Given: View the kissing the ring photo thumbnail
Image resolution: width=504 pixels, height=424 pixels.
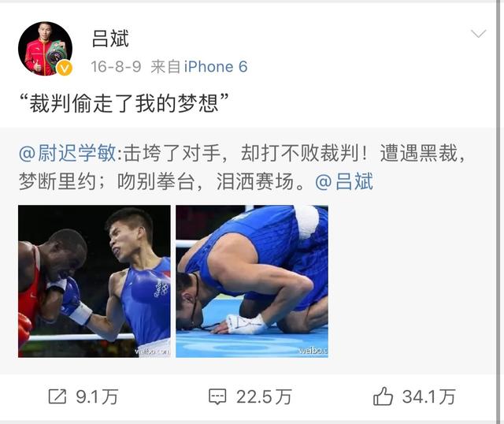Looking at the screenshot, I should (x=252, y=281).
